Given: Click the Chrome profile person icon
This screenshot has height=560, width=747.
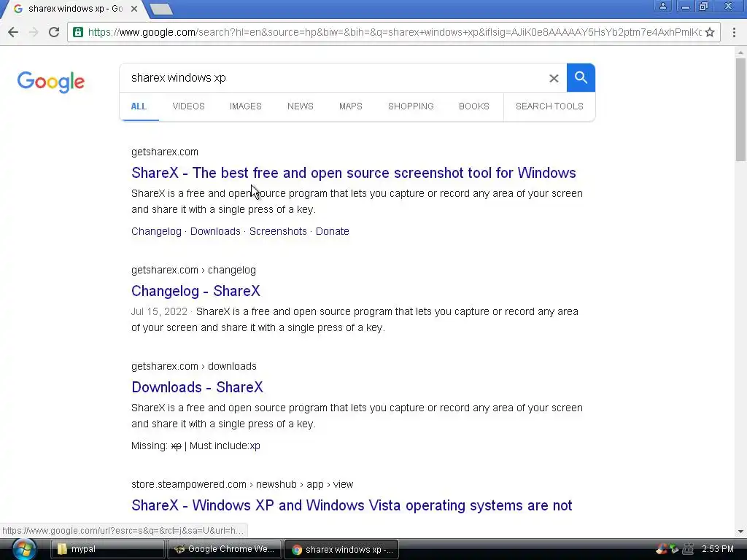Looking at the screenshot, I should pyautogui.click(x=662, y=6).
